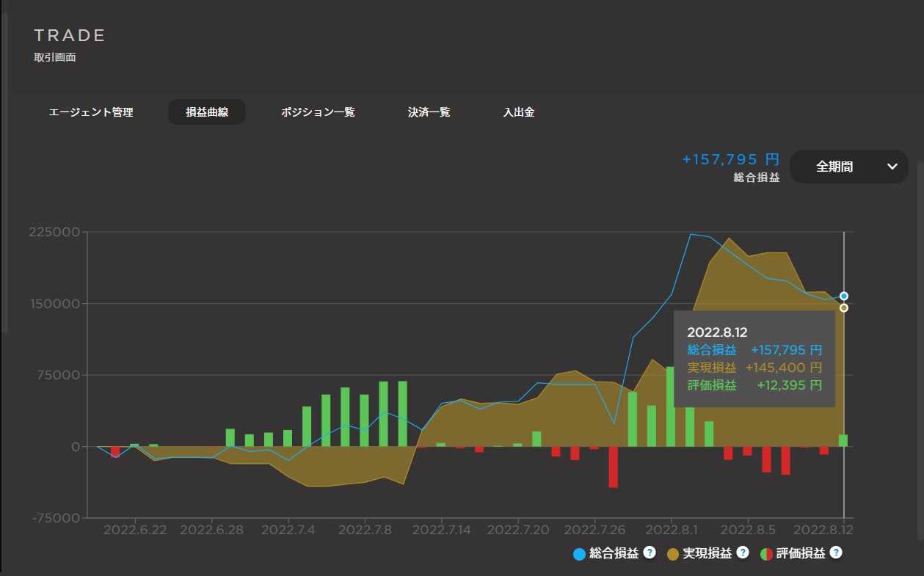Open the 入出金 tab
This screenshot has width=924, height=576.
point(518,112)
